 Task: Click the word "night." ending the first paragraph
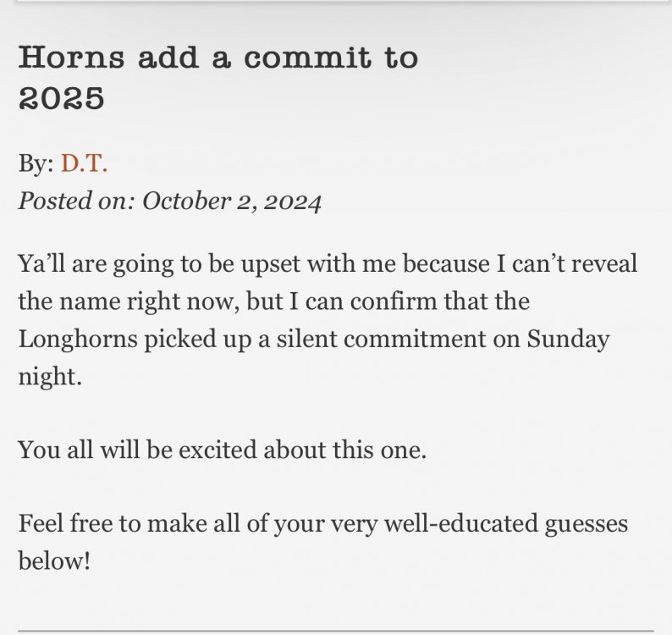50,377
